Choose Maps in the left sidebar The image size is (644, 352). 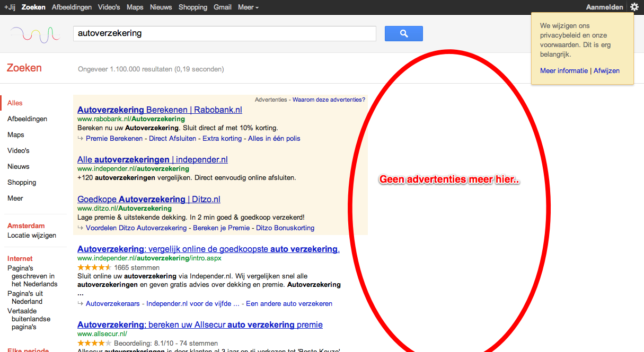coord(16,135)
